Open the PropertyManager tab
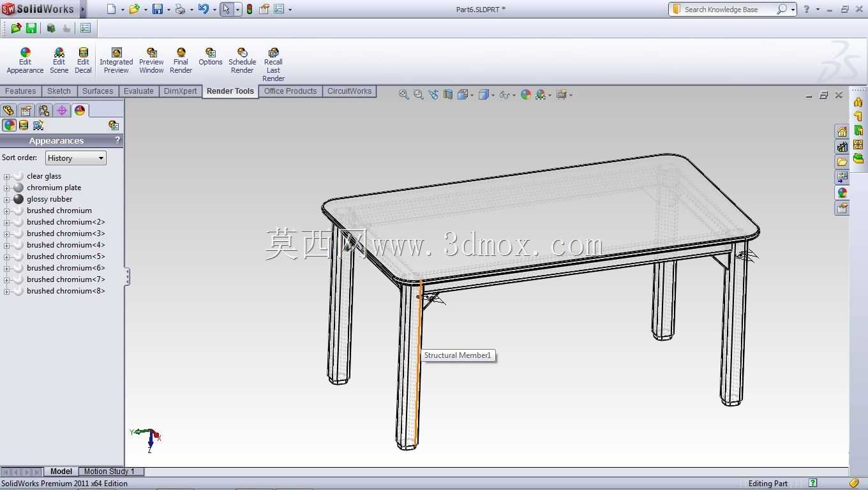This screenshot has width=868, height=490. click(x=26, y=110)
